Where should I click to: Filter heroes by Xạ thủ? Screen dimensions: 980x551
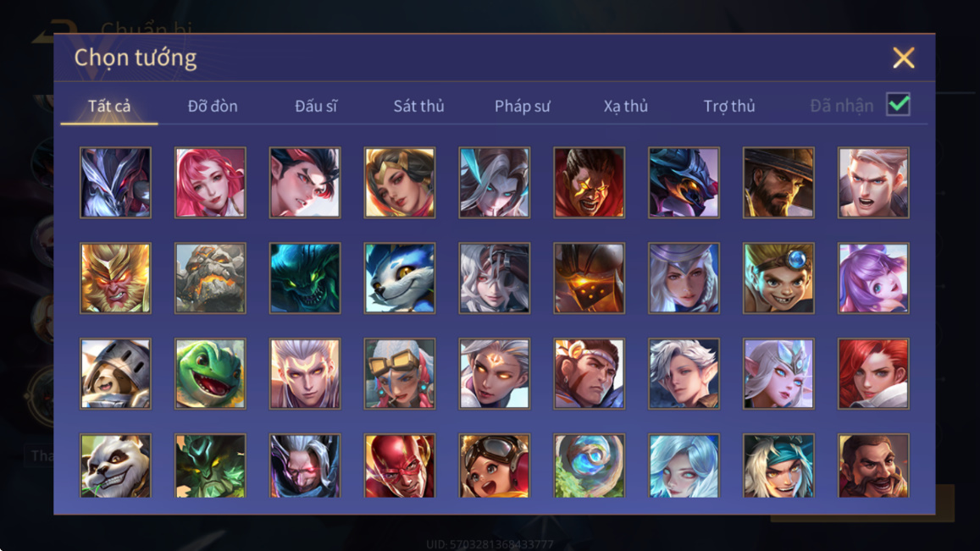[x=626, y=106]
